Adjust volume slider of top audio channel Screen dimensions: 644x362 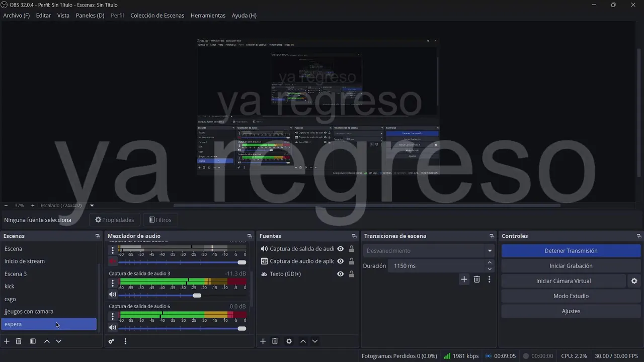(x=182, y=262)
